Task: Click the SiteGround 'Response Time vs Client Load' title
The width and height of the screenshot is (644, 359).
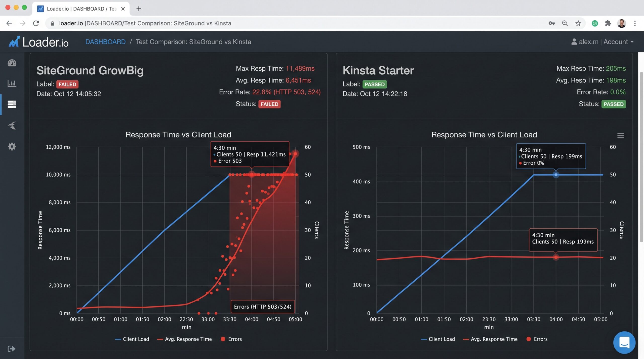Action: [x=178, y=135]
